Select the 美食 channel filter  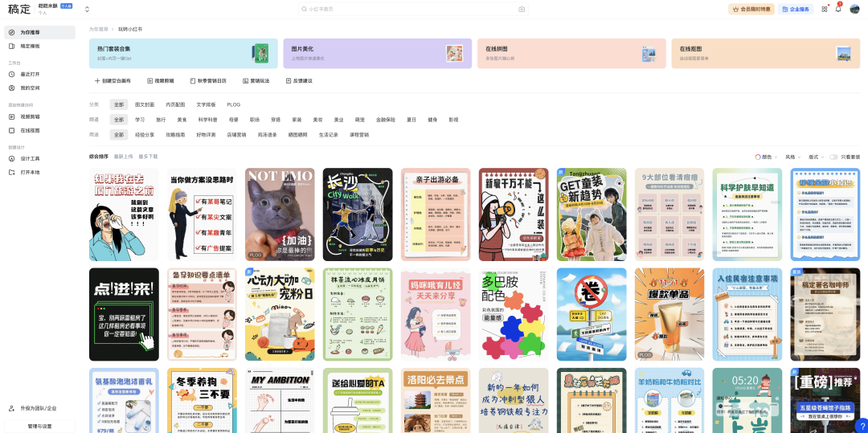click(182, 120)
